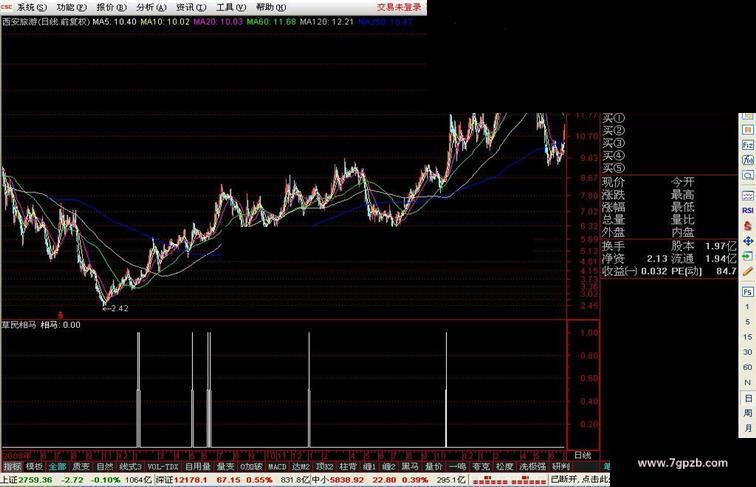
Task: Click the 交易未登录 trading login link
Action: (x=399, y=7)
